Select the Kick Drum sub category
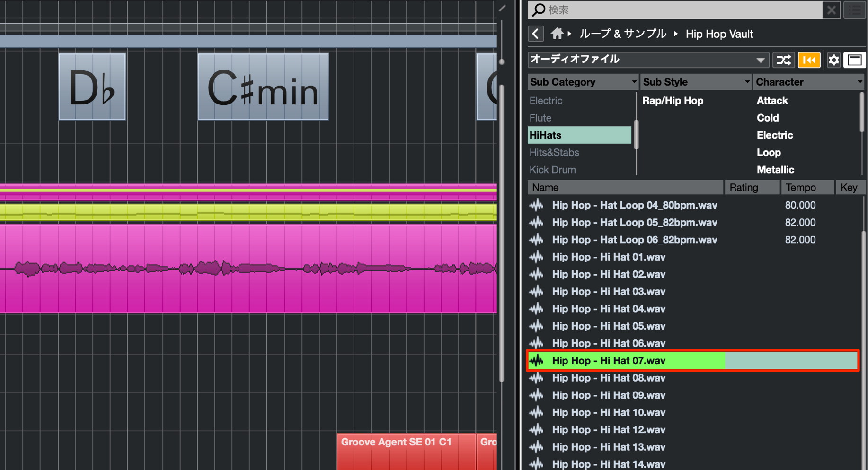 (552, 170)
